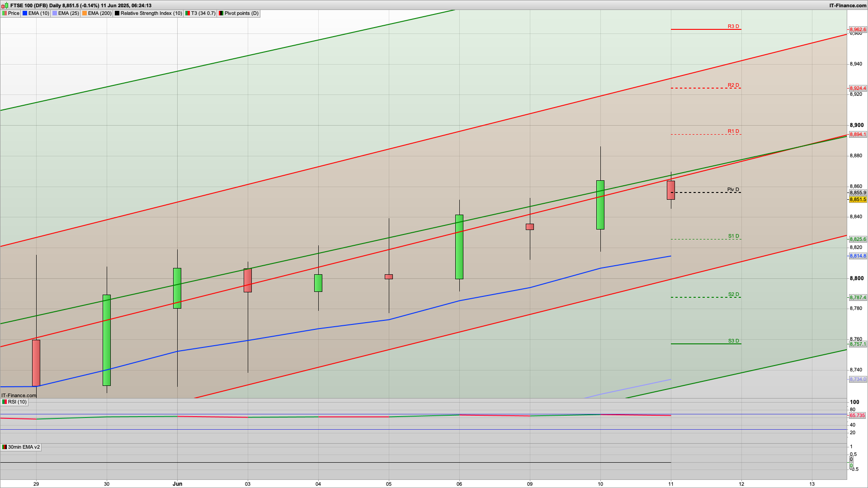Click the candlestick chart icon in title bar
Image resolution: width=868 pixels, height=488 pixels.
tap(5, 5)
